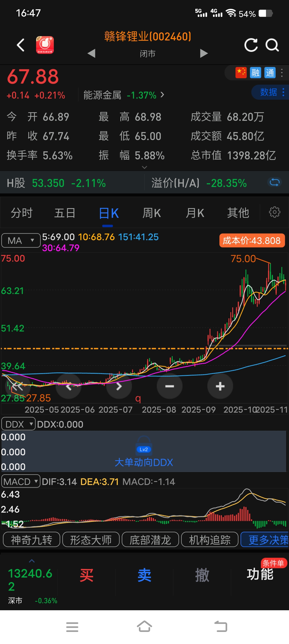Tap the back arrow icon
289x644 pixels.
[21, 45]
